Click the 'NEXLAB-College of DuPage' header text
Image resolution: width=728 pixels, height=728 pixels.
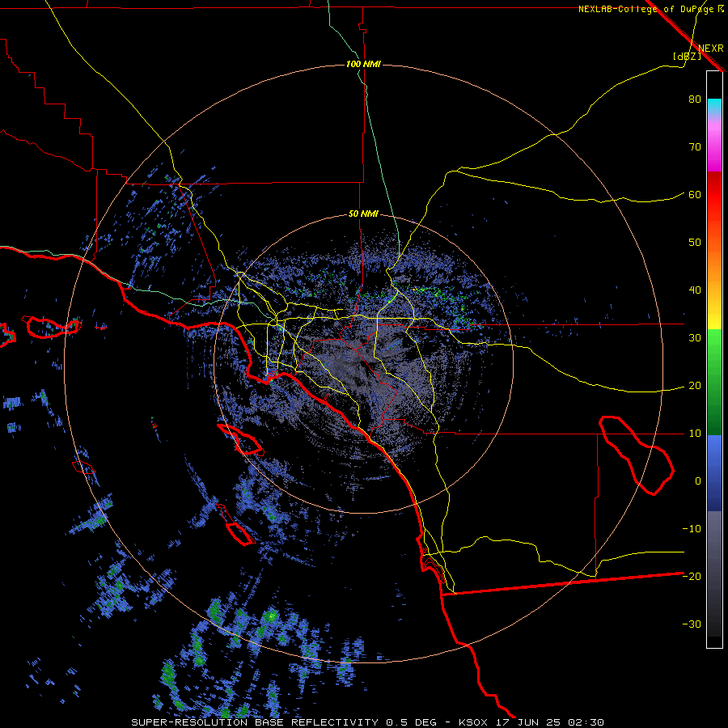[647, 9]
